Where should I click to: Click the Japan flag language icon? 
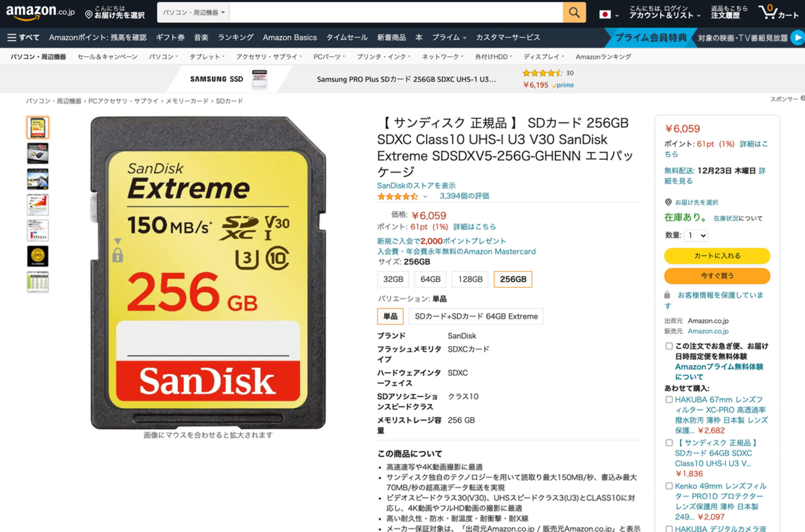pos(606,14)
